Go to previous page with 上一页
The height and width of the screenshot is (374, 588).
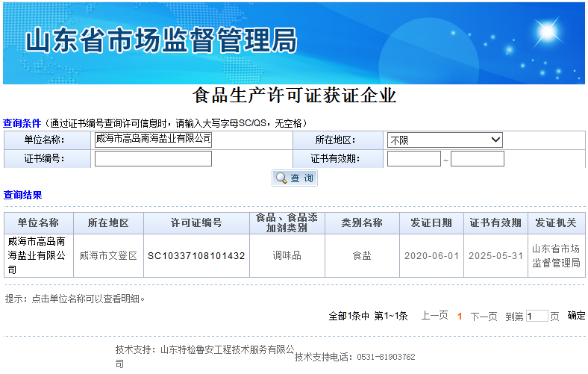point(434,316)
